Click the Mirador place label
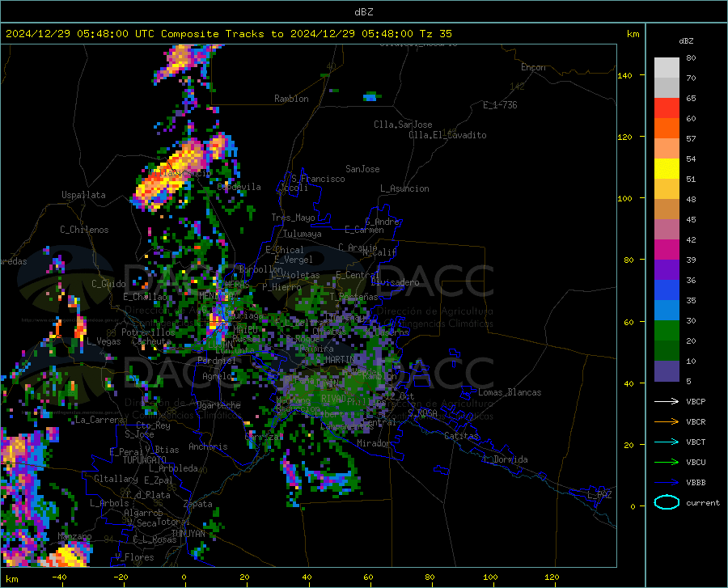This screenshot has width=728, height=588. (373, 443)
